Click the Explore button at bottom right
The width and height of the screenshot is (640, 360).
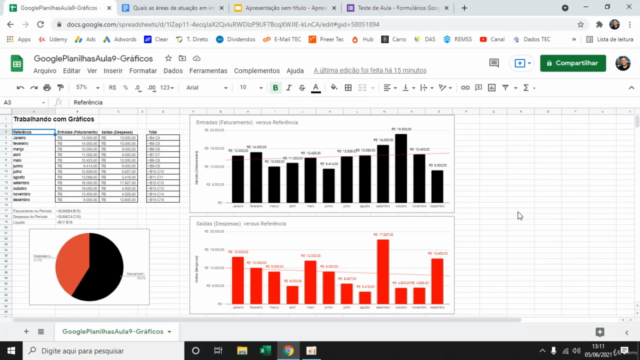[x=600, y=332]
